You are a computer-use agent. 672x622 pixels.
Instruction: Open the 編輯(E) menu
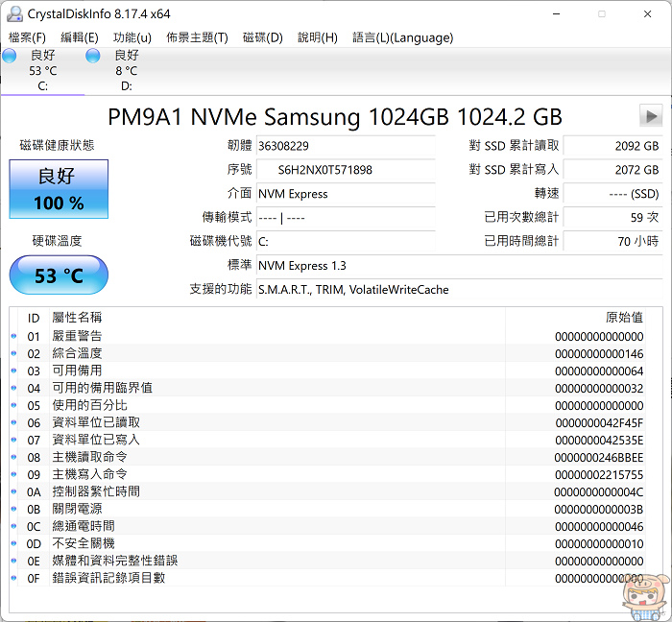tap(80, 37)
